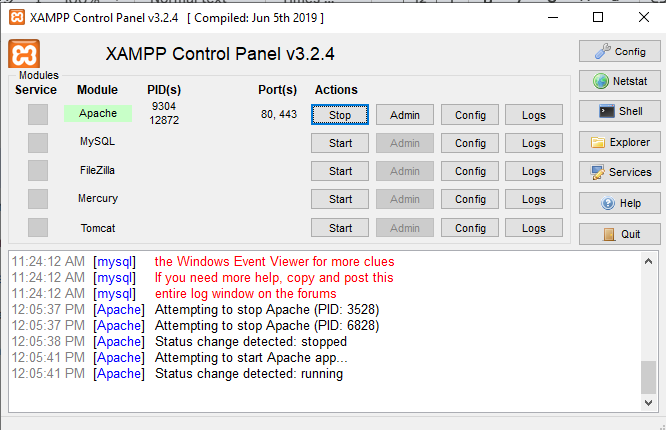
Task: View the Tomcat Logs
Action: click(534, 228)
